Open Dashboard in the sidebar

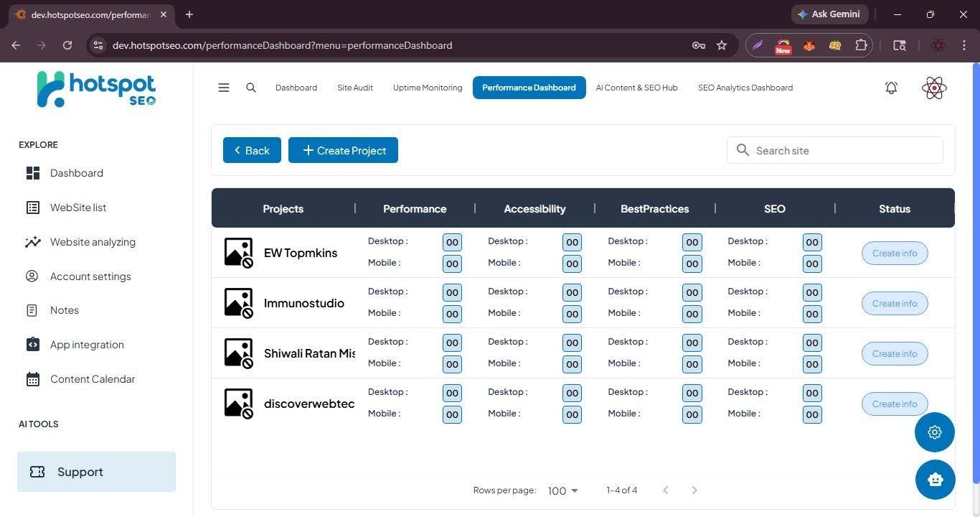click(77, 173)
